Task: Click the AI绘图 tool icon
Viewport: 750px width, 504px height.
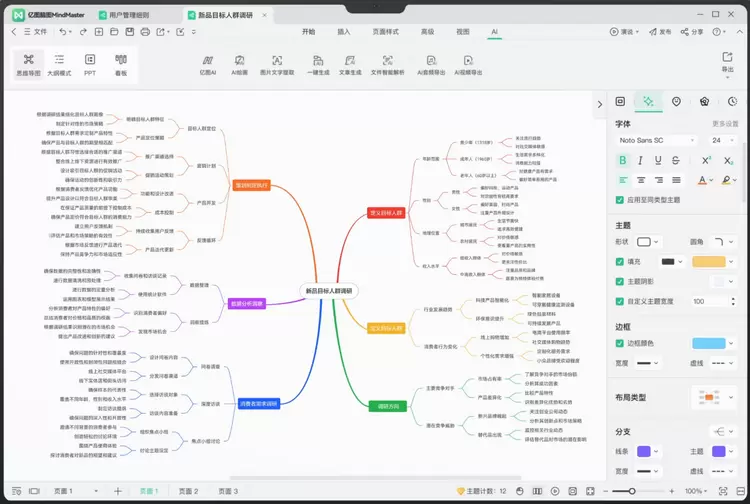Action: (x=241, y=65)
